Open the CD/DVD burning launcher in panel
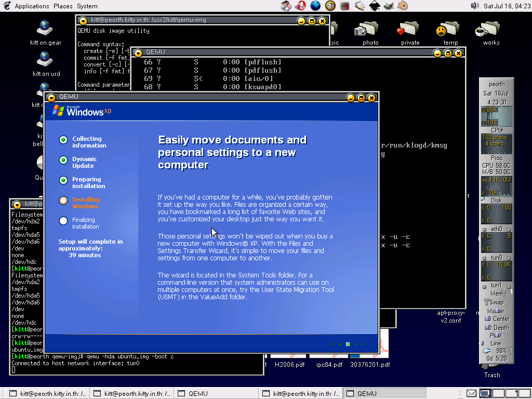 pos(286,6)
